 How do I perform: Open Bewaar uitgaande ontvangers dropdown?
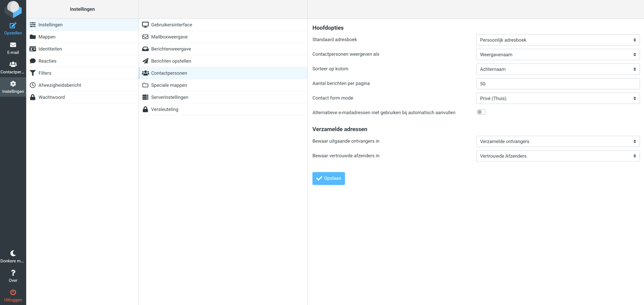click(x=558, y=141)
